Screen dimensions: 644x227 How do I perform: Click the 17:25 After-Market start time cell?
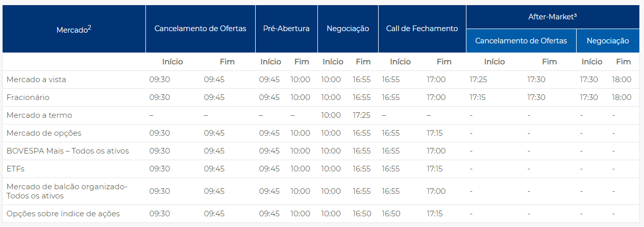479,80
